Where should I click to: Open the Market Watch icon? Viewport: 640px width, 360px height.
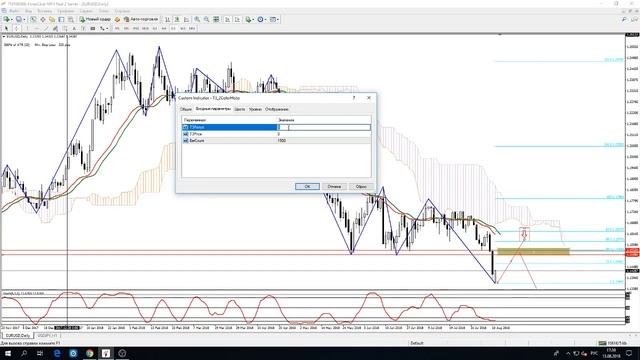click(x=33, y=19)
